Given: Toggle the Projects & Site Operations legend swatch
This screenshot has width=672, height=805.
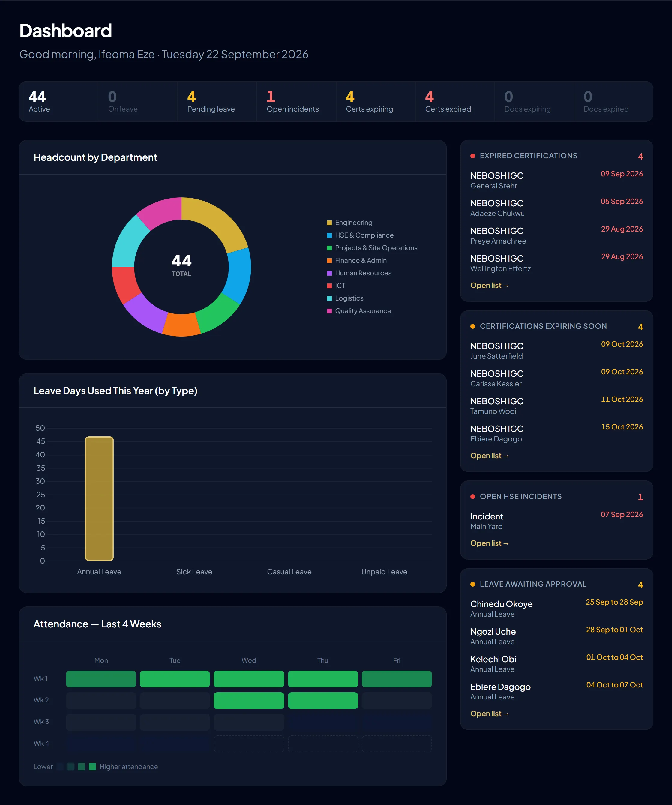Looking at the screenshot, I should pyautogui.click(x=329, y=248).
